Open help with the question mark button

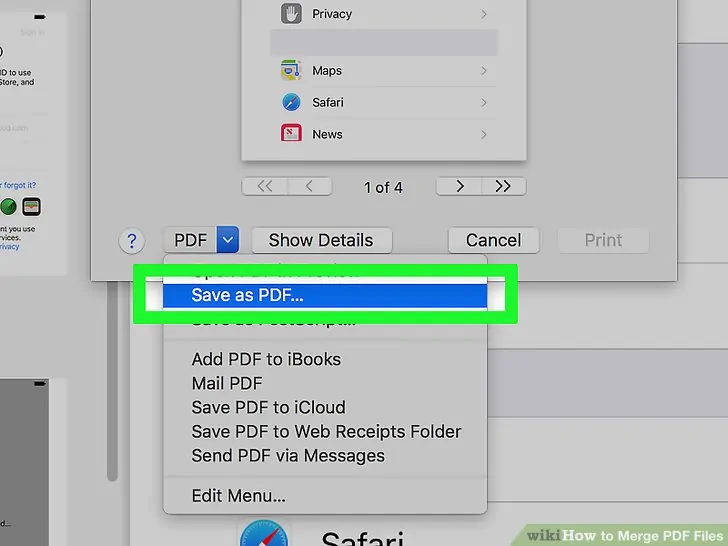132,241
